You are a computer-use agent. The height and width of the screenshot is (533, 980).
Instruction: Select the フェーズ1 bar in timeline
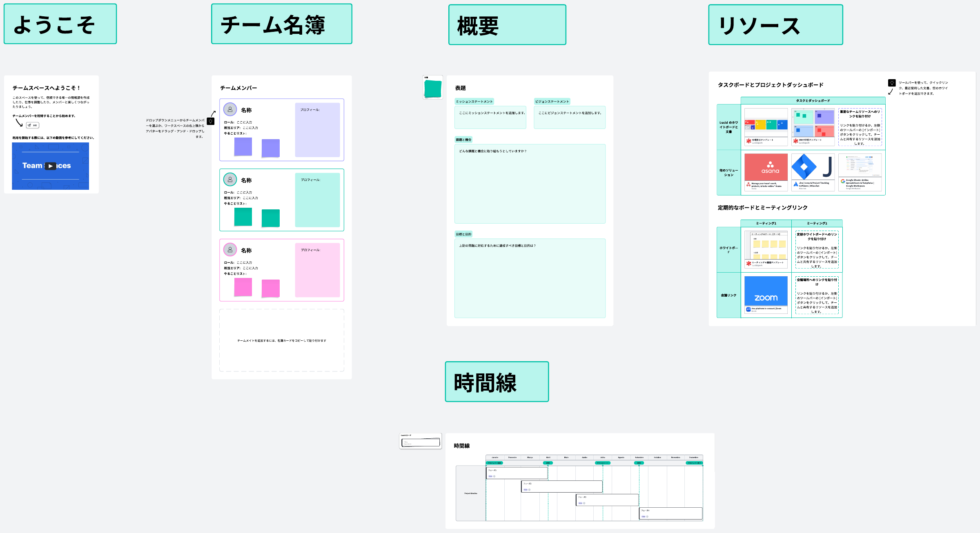click(x=517, y=473)
